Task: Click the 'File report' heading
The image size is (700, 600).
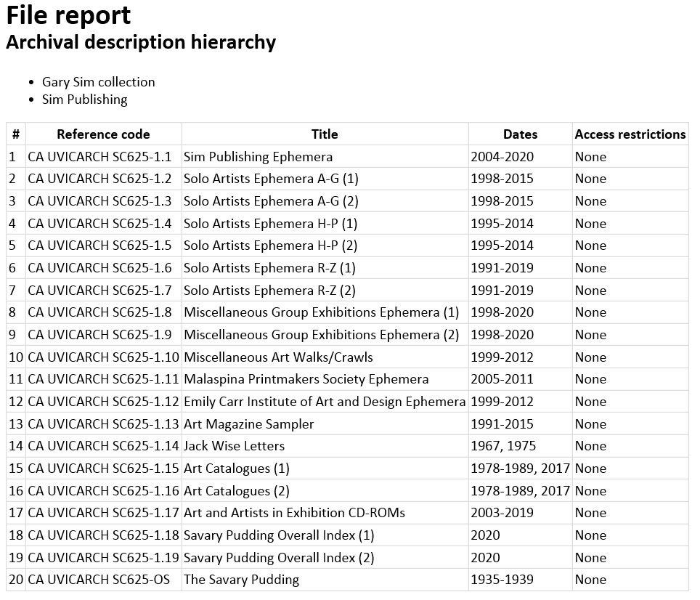Action: (x=68, y=16)
